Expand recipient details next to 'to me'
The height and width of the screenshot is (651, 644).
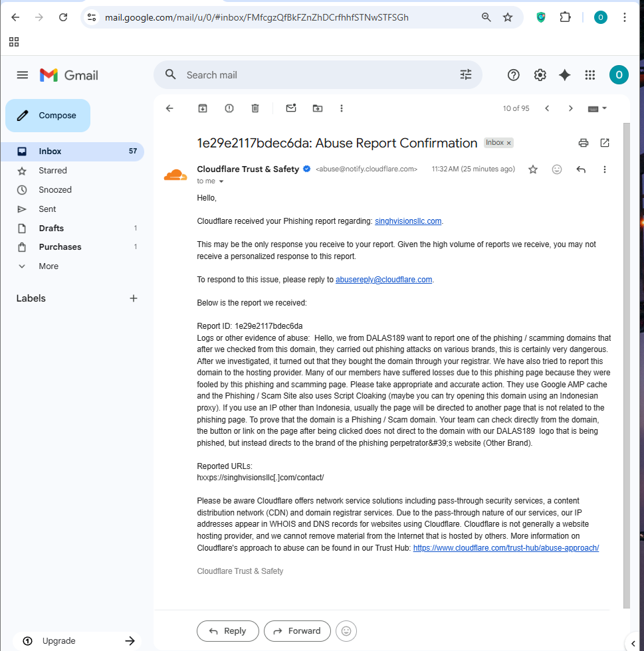[x=221, y=181]
